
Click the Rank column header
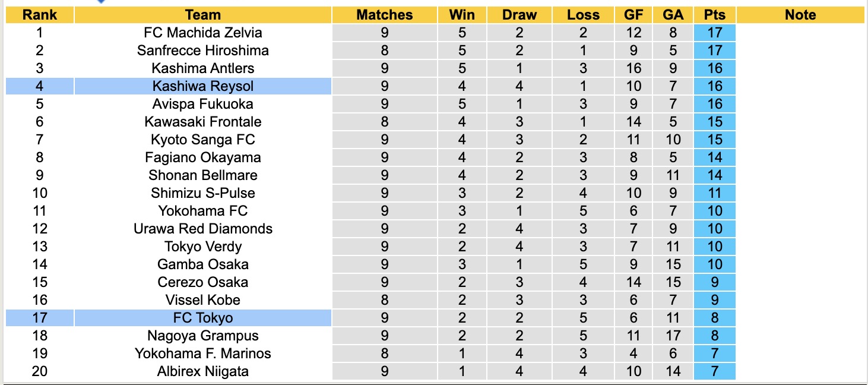[x=39, y=15]
